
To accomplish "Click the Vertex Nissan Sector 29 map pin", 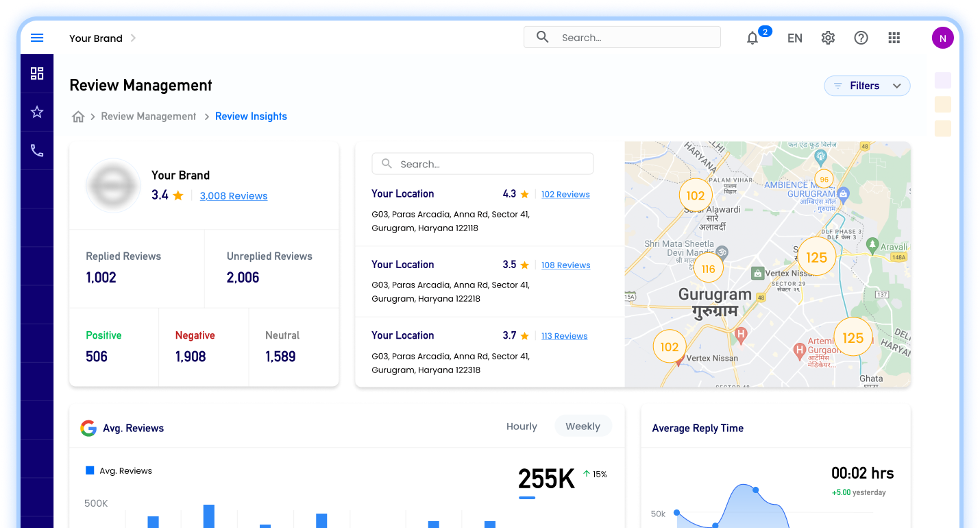I will tap(757, 274).
